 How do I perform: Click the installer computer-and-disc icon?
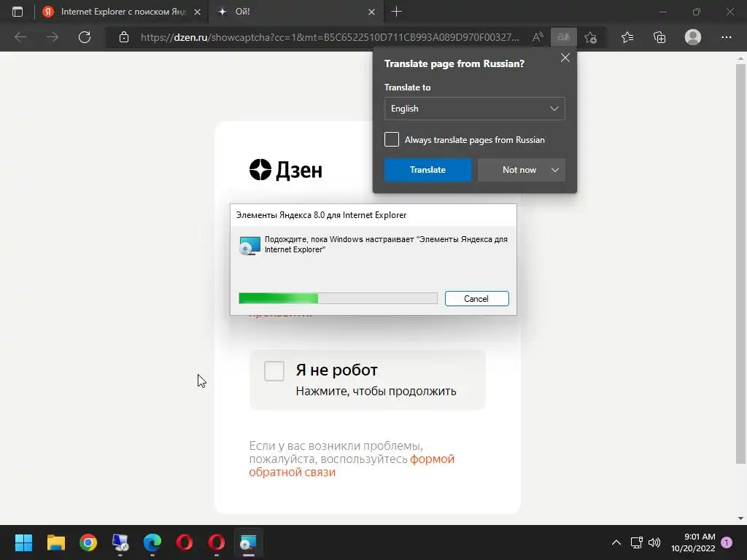249,246
